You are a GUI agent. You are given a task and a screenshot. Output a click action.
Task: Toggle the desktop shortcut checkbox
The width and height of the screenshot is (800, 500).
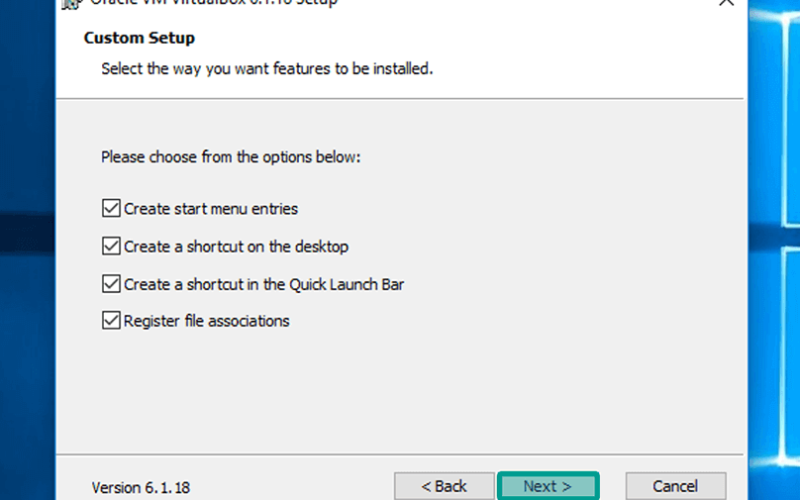tap(111, 246)
